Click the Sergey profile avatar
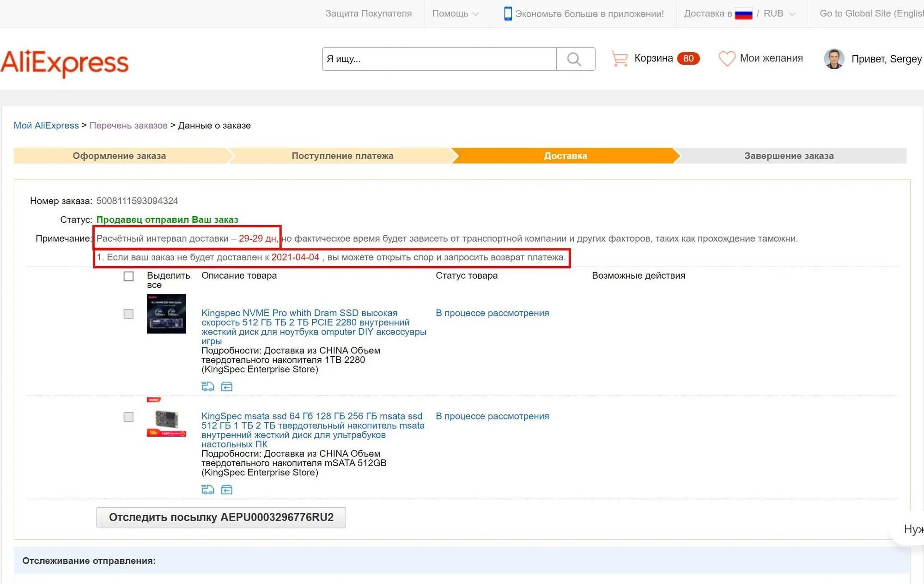 pos(834,59)
